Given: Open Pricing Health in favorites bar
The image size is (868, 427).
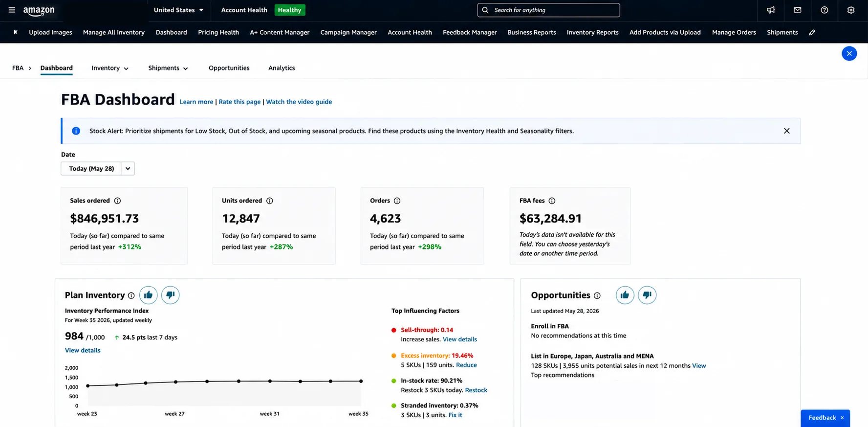Looking at the screenshot, I should [x=218, y=32].
